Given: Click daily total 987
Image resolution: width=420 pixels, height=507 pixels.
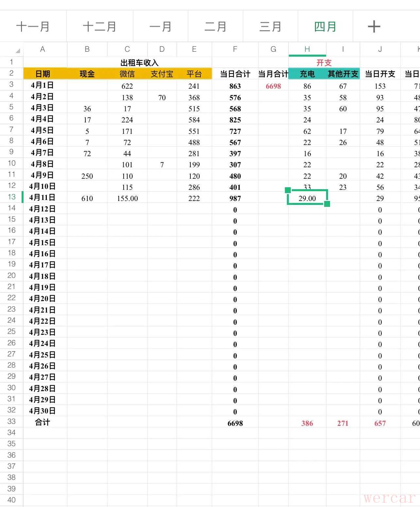Looking at the screenshot, I should [x=235, y=198].
